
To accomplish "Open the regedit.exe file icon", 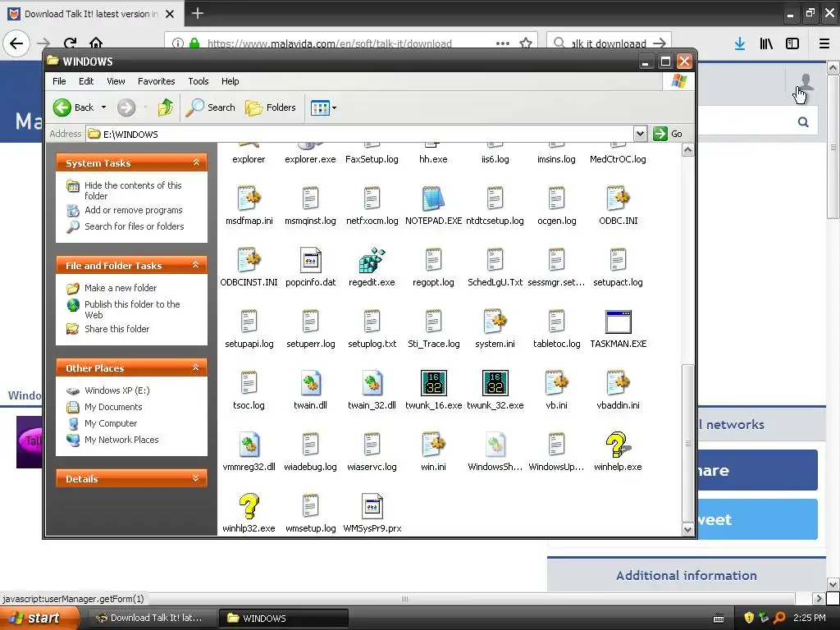I will (x=372, y=260).
